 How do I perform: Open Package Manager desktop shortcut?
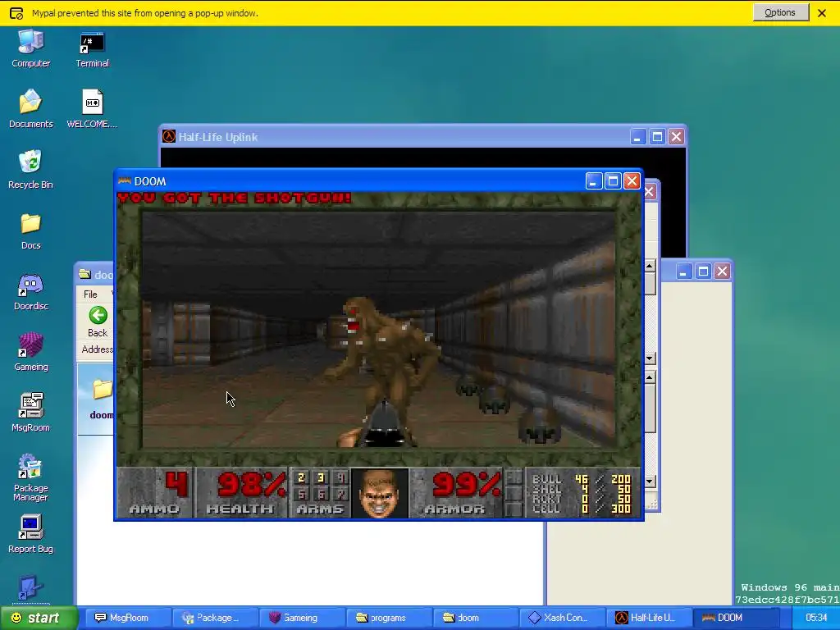(30, 478)
